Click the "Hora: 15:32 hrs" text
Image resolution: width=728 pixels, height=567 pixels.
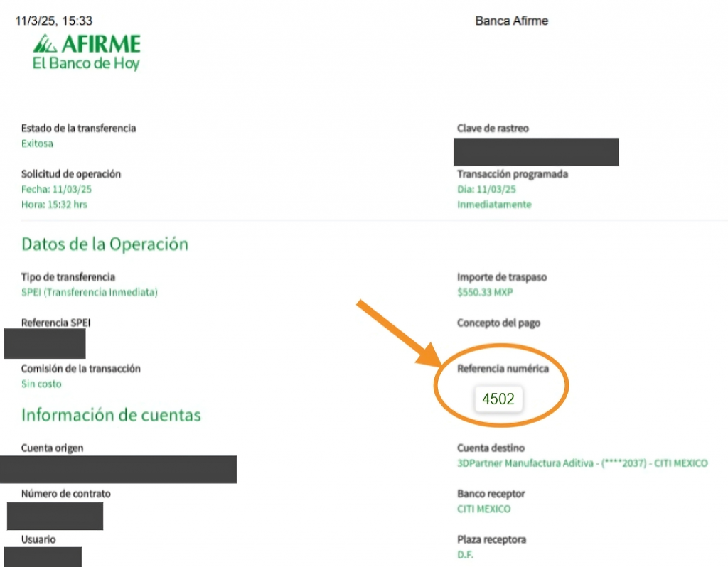pyautogui.click(x=54, y=205)
